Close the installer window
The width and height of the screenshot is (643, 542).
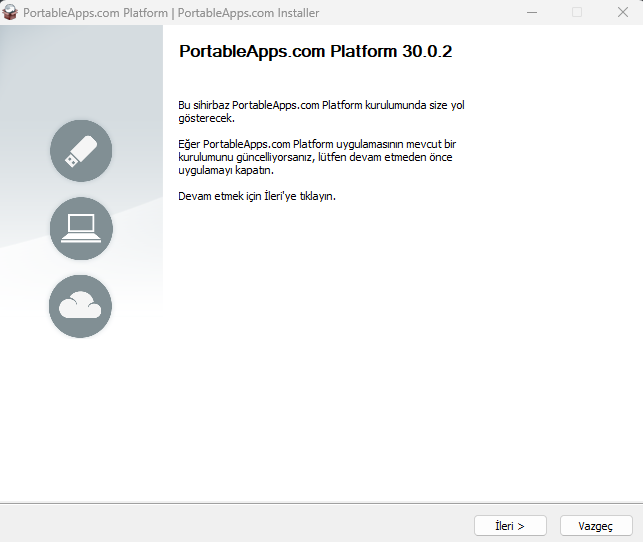622,12
